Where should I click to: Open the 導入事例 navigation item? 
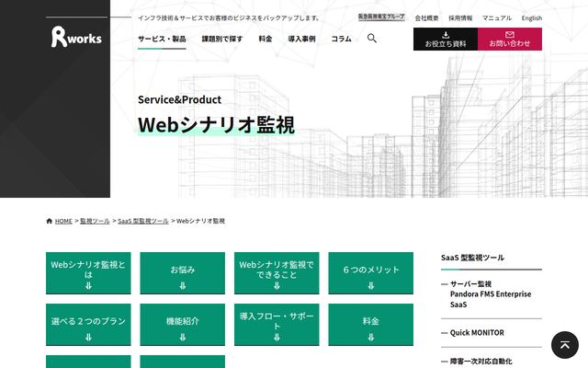click(x=302, y=39)
